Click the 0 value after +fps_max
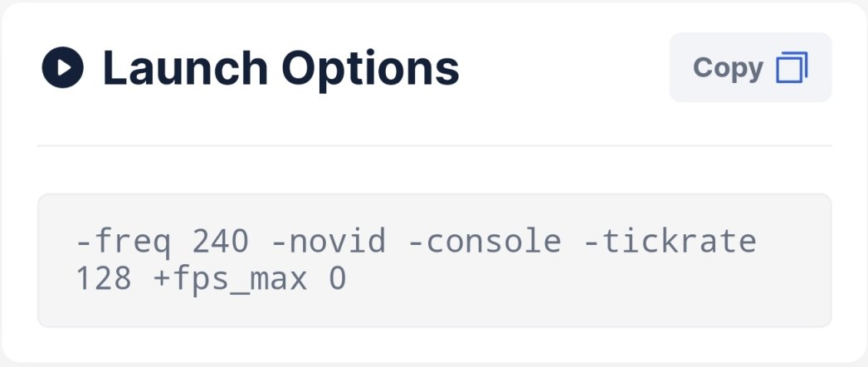 click(x=337, y=278)
